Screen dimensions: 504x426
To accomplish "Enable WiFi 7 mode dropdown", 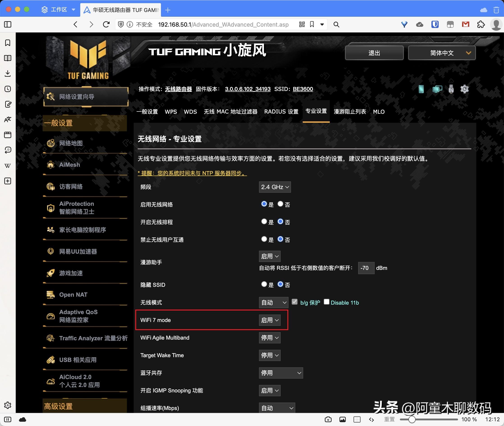I will (270, 320).
